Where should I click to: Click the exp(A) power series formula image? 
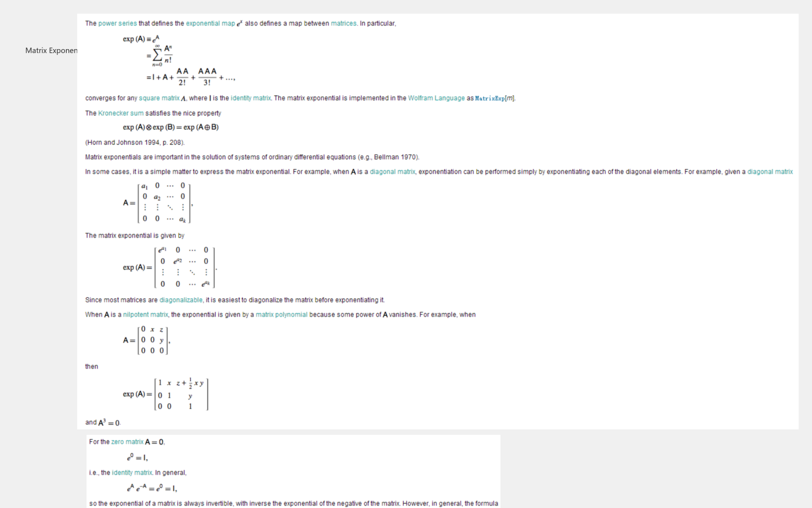point(178,60)
